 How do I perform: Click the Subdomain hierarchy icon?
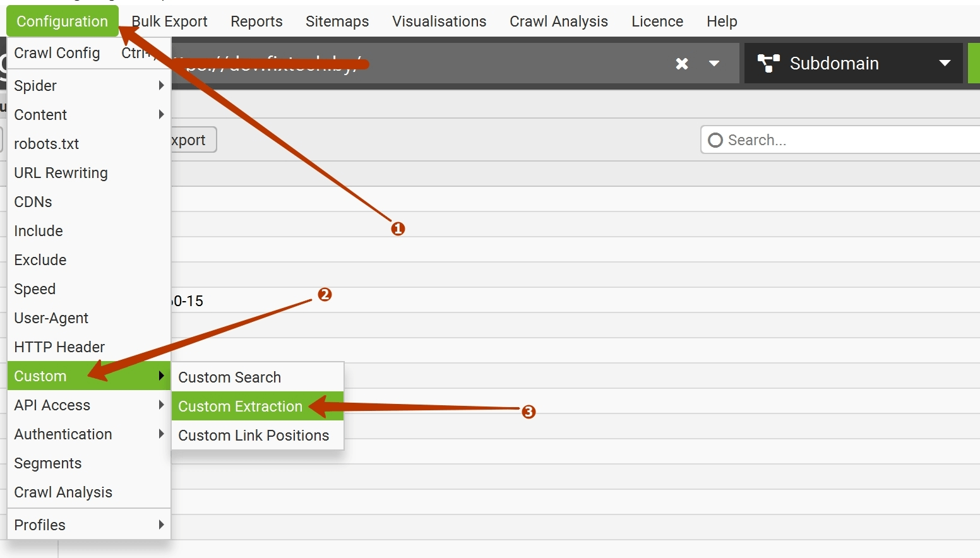pyautogui.click(x=768, y=64)
